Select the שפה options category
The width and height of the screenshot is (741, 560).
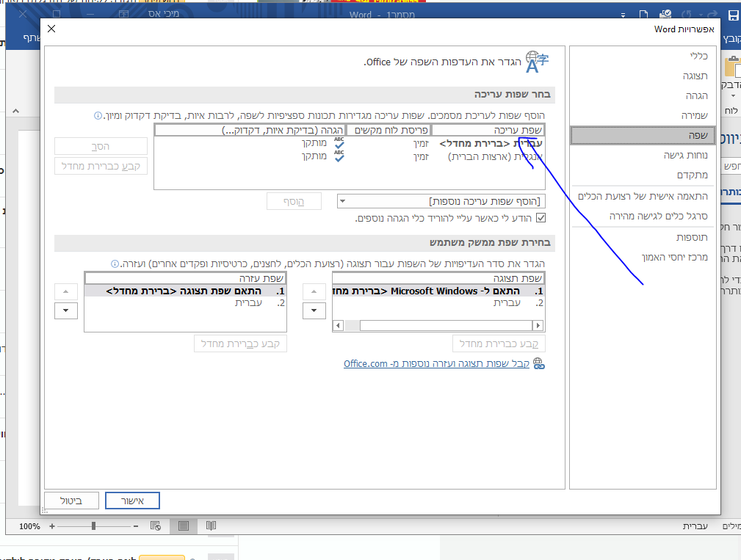click(643, 136)
